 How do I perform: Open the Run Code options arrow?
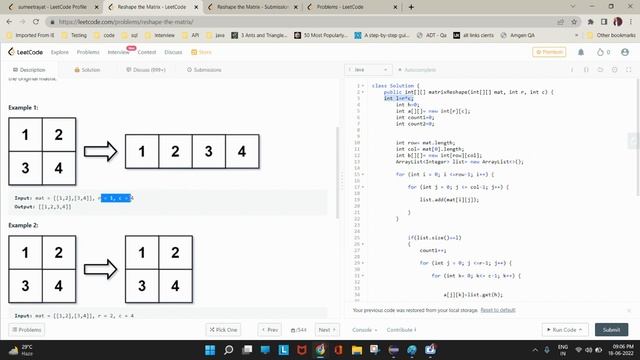580,329
